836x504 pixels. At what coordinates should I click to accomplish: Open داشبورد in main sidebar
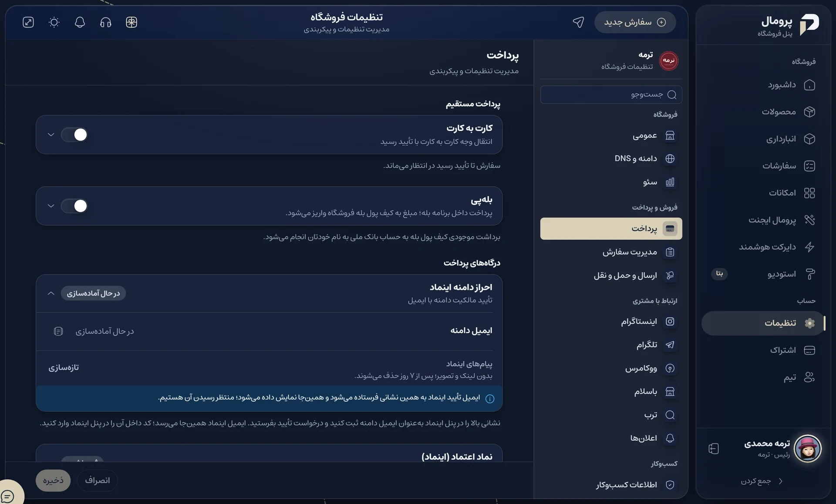coord(763,85)
